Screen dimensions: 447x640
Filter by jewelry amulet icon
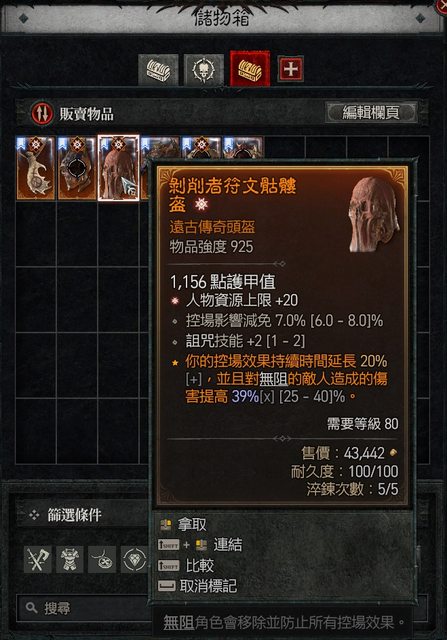[102, 559]
